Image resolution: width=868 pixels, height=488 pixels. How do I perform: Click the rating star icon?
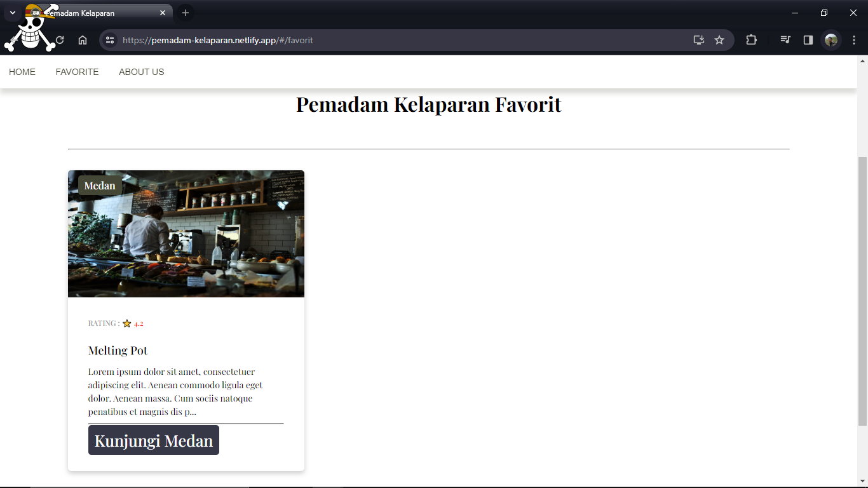(x=126, y=323)
